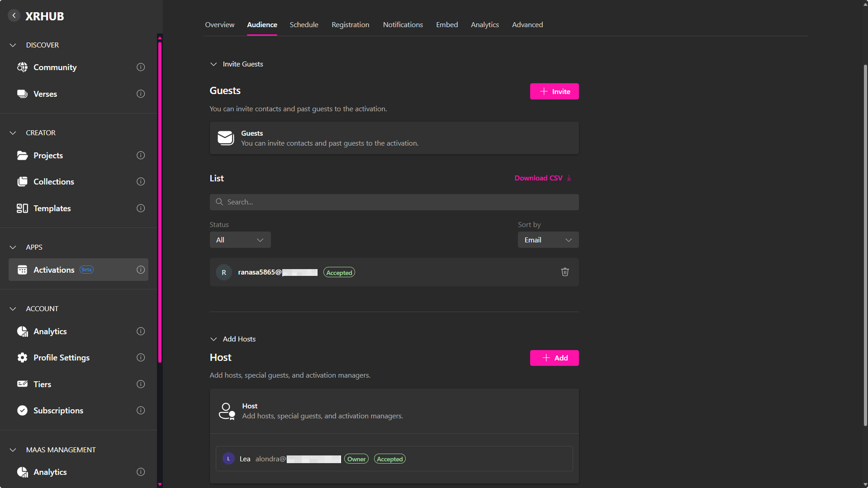The height and width of the screenshot is (488, 868).
Task: Click the Collections icon in sidebar
Action: 22,182
